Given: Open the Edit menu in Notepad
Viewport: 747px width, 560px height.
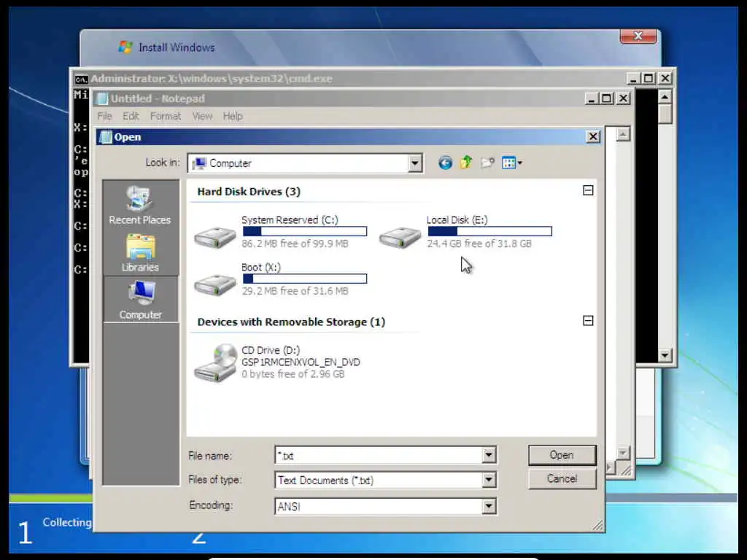Looking at the screenshot, I should pos(131,116).
